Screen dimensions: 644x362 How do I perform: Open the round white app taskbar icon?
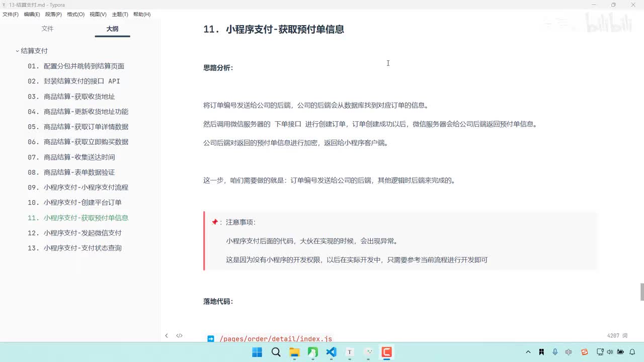368,352
